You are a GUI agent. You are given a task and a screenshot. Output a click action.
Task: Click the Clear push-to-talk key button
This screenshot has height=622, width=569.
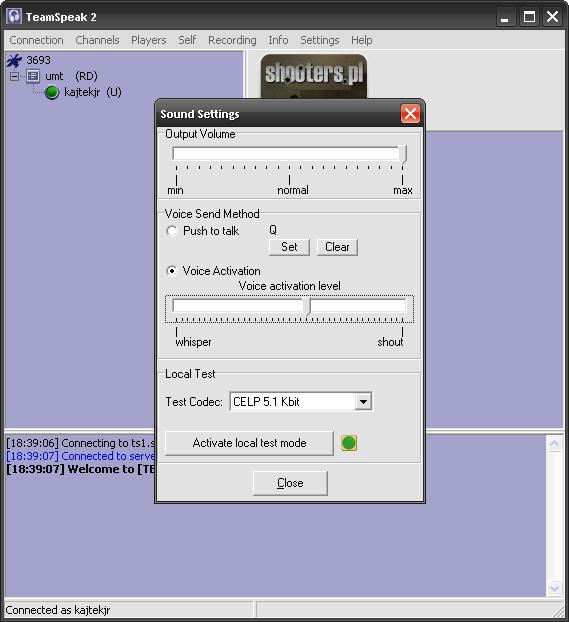click(337, 247)
